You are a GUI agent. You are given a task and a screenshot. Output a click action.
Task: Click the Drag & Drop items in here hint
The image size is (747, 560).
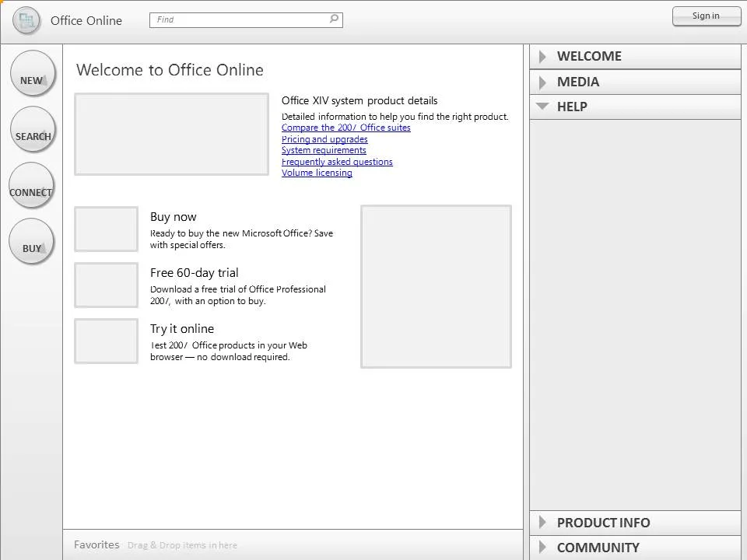(x=182, y=545)
